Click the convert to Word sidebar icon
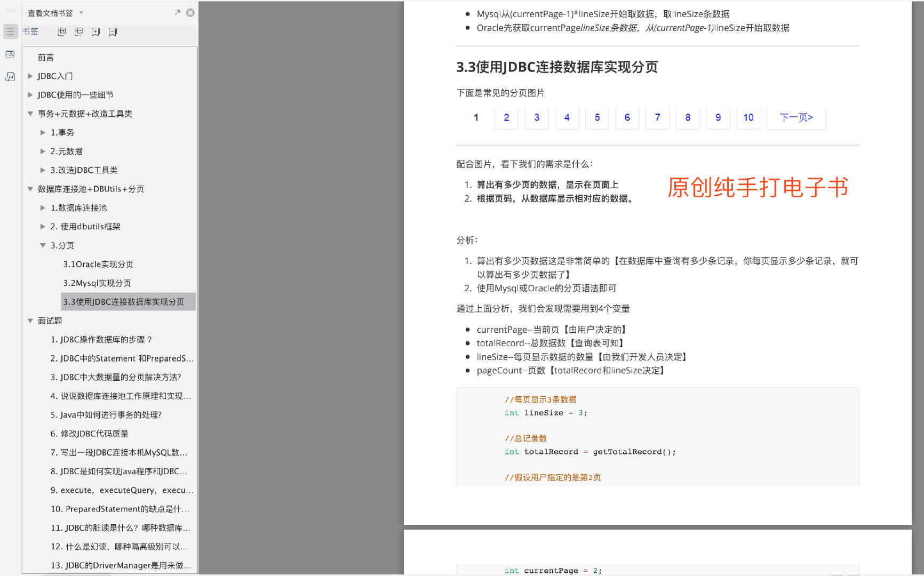 (10, 77)
